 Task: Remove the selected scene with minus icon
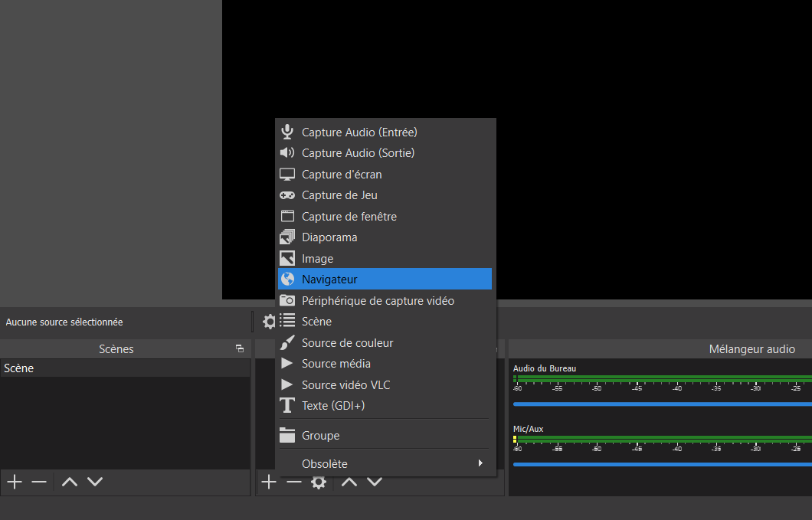39,482
